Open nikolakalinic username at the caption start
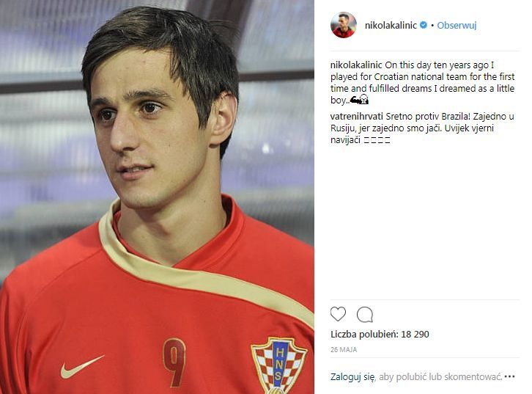The width and height of the screenshot is (532, 394). (356, 65)
